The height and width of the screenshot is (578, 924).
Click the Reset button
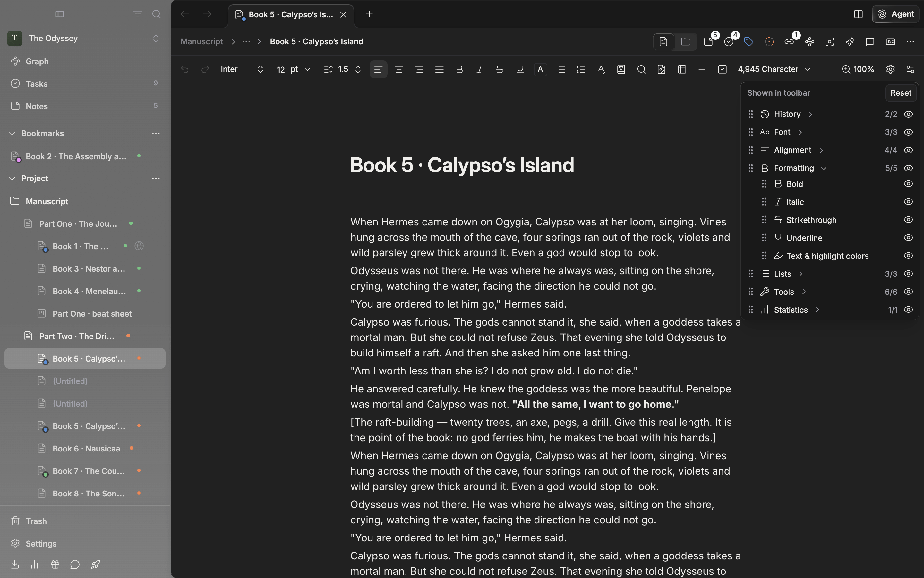click(901, 93)
